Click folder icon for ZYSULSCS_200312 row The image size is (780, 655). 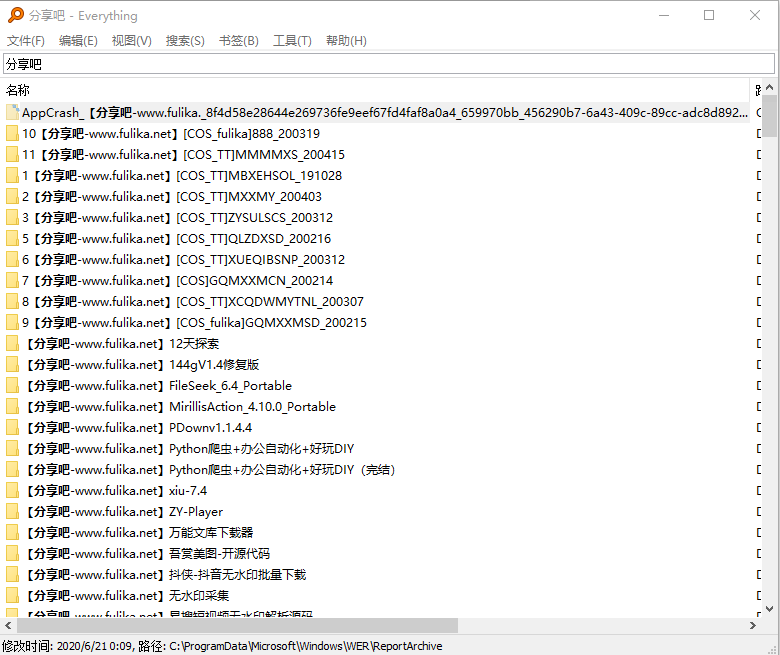12,218
